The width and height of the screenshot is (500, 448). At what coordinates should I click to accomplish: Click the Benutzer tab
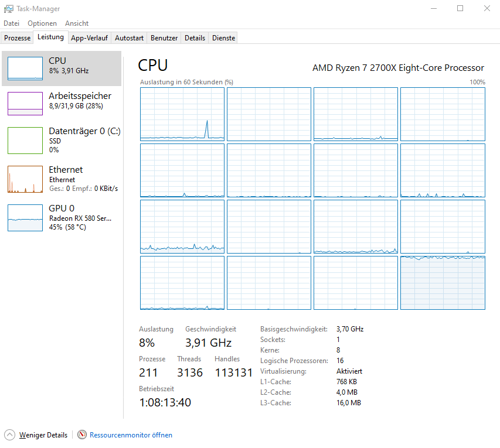(164, 37)
